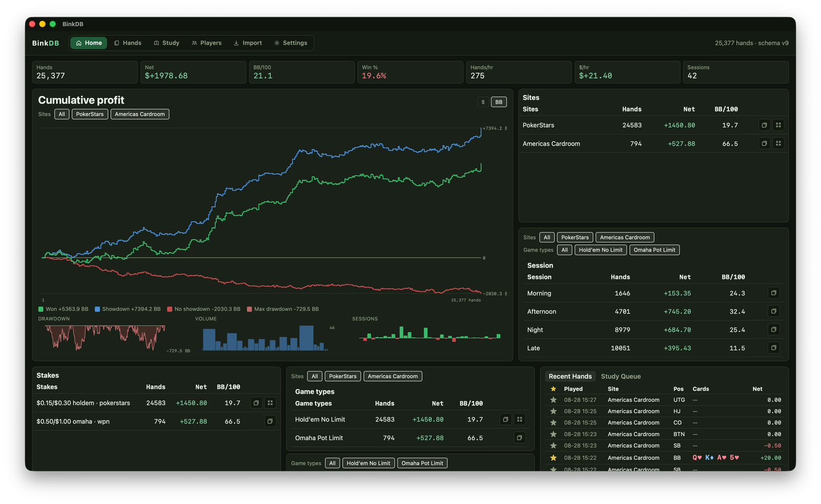Image resolution: width=821 pixels, height=504 pixels.
Task: Toggle the green Won legend swatch
Action: point(41,309)
